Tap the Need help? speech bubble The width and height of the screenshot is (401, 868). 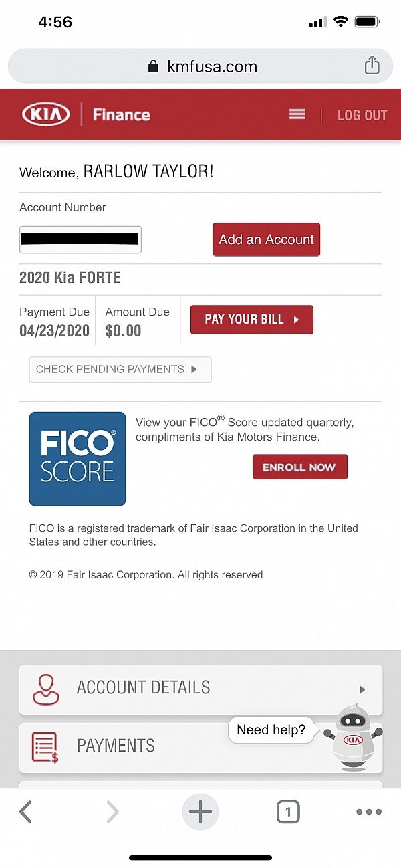coord(271,730)
